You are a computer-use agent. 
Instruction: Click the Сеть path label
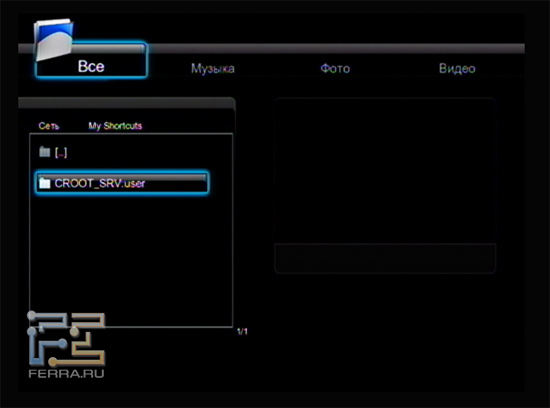49,126
